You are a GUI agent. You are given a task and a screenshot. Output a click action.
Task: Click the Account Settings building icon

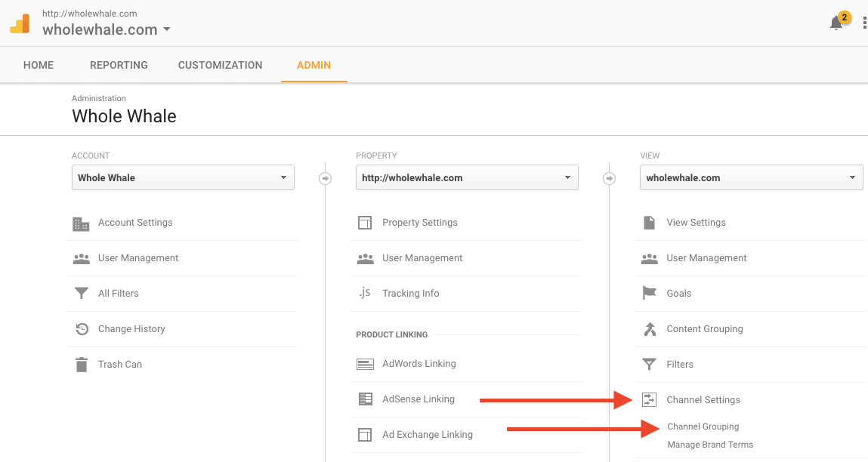tap(81, 223)
